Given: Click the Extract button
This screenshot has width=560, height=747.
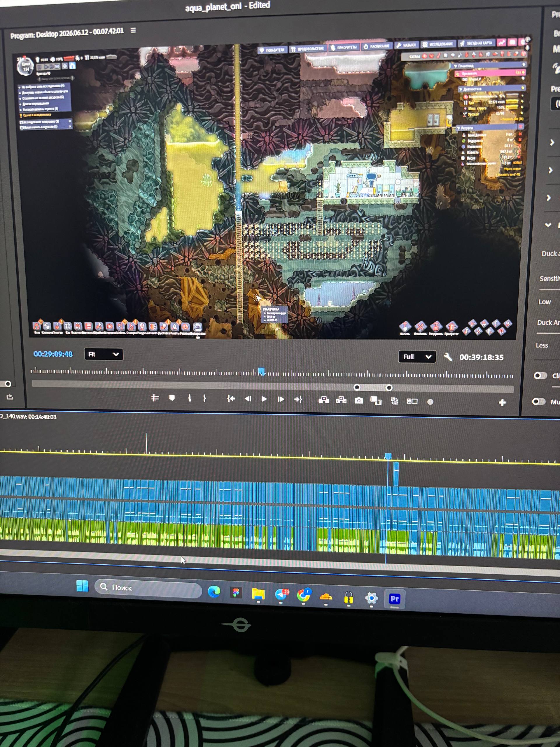Looking at the screenshot, I should click(341, 400).
